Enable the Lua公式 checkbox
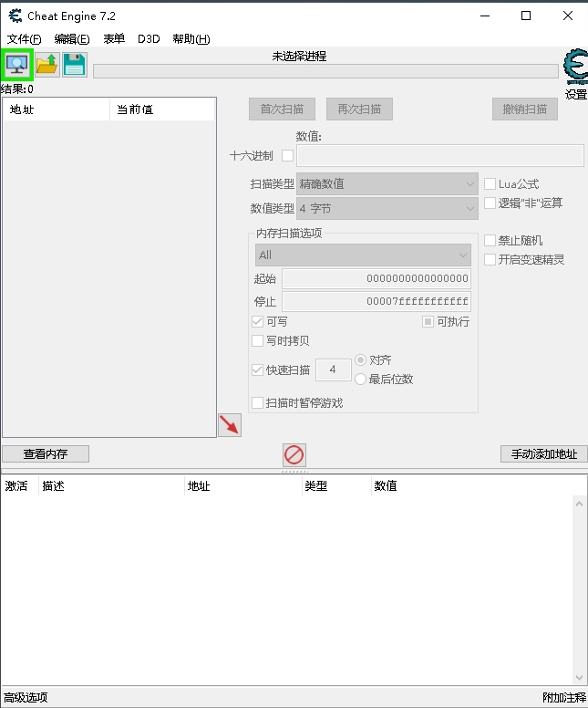 [490, 183]
